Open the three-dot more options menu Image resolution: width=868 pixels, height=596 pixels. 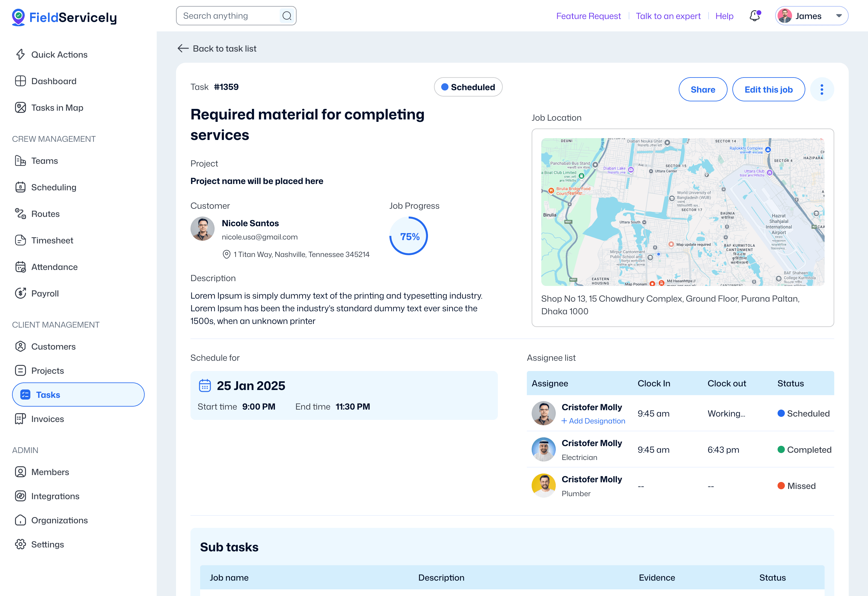[821, 90]
